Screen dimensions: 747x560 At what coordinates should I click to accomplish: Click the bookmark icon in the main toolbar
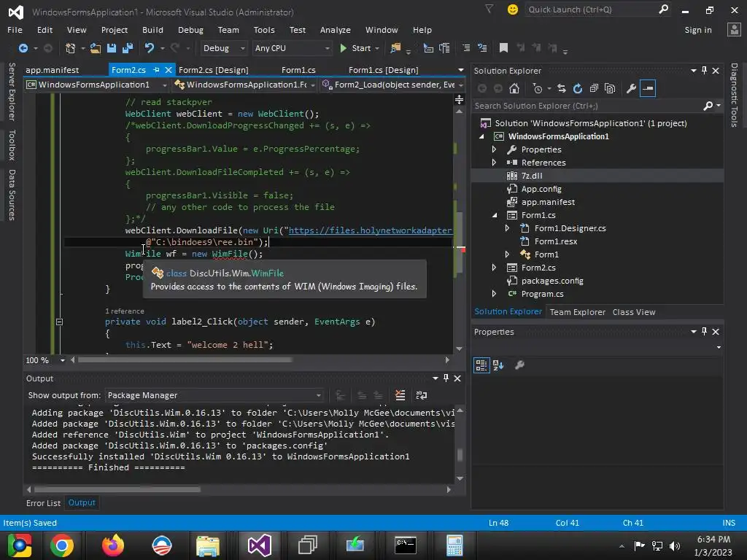503,48
